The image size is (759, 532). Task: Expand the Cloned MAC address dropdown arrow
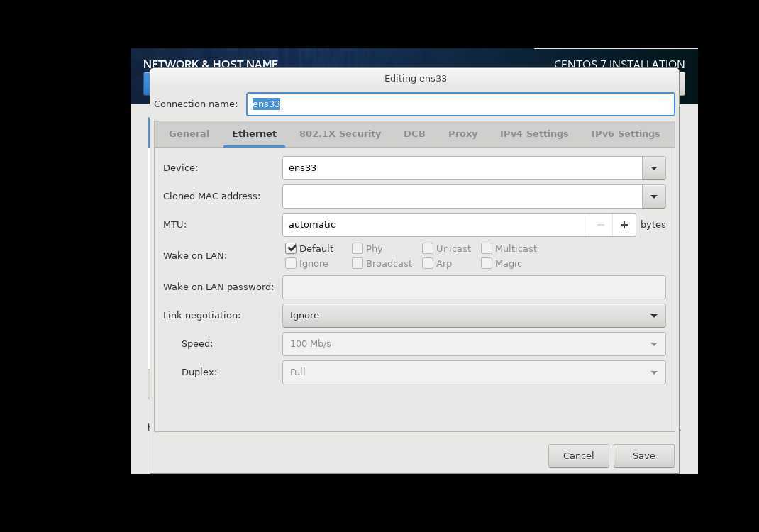pos(654,196)
